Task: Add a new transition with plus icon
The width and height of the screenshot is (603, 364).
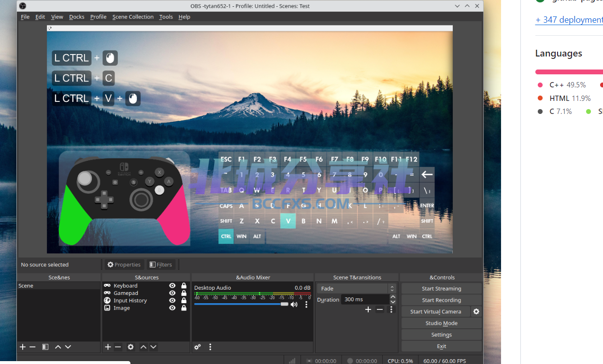Action: pos(368,309)
